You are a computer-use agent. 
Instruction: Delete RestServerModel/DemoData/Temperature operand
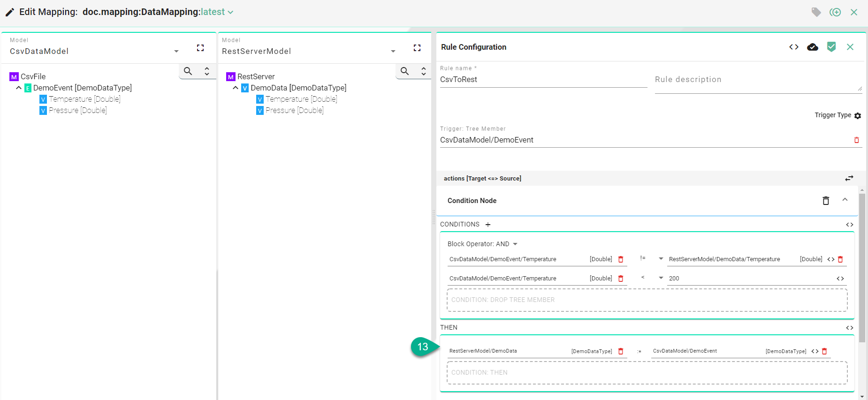point(840,259)
